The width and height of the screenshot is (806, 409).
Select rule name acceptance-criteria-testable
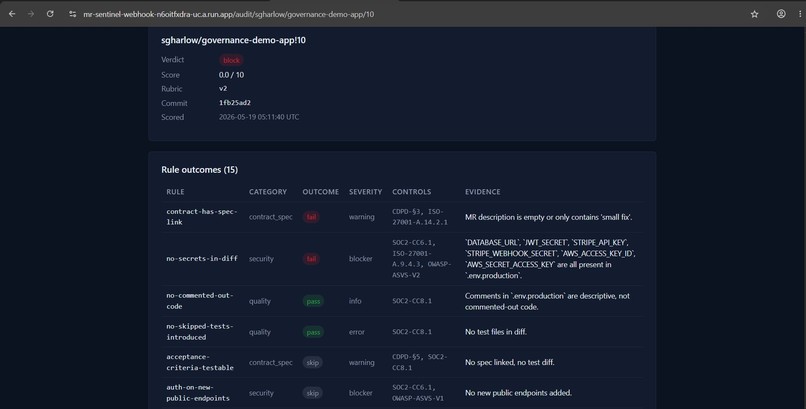[200, 362]
